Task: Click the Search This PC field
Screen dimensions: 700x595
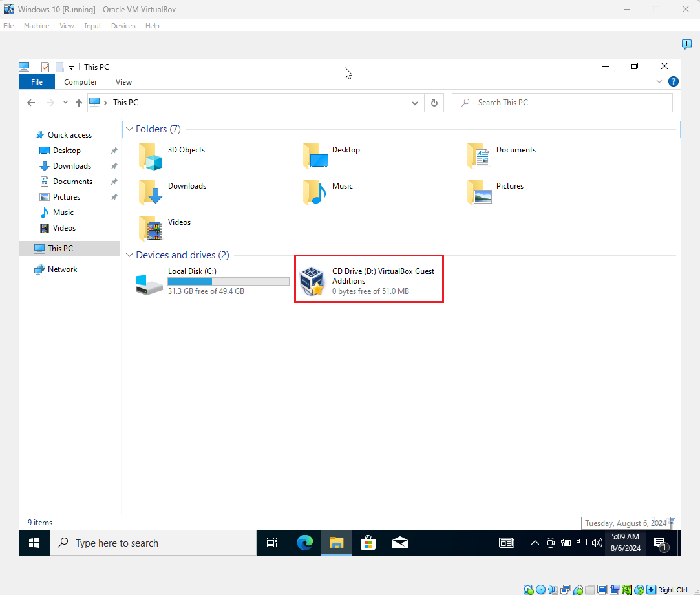Action: 562,103
